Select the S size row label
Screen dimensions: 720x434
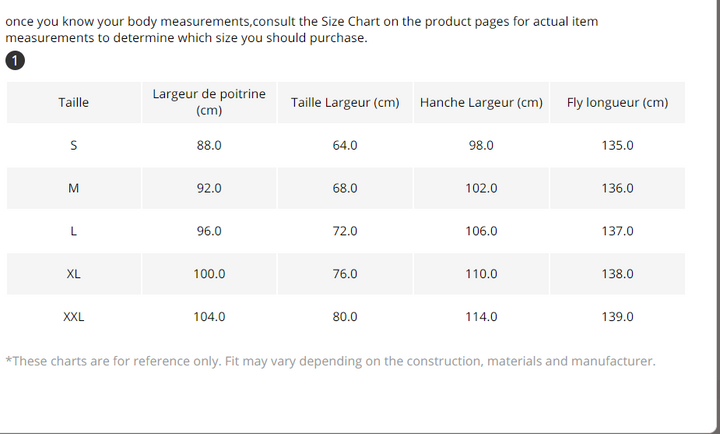73,145
